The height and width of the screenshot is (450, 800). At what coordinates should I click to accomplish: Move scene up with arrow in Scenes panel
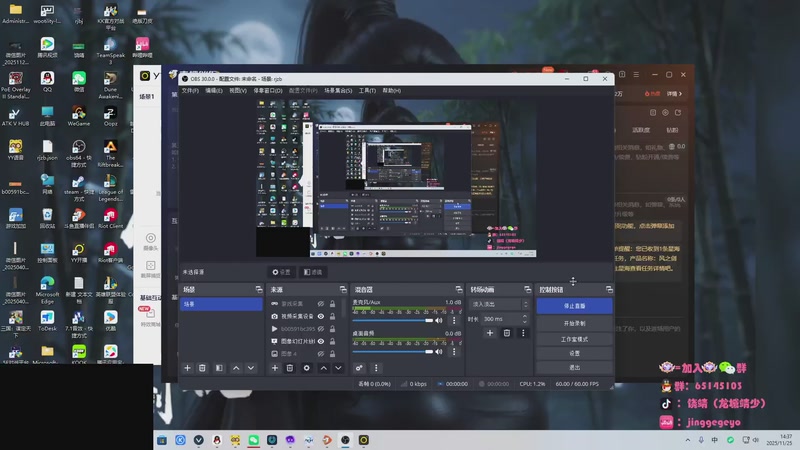pyautogui.click(x=236, y=368)
